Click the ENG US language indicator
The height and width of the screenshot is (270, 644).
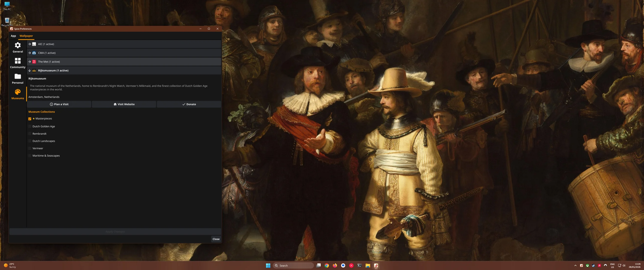(612, 265)
